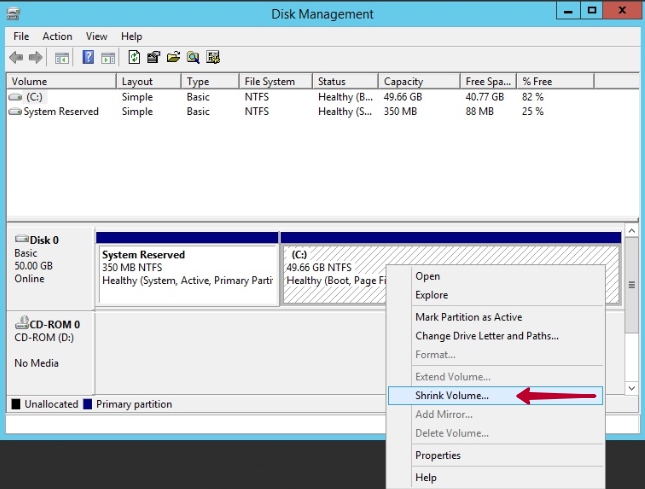
Task: Open the View menu
Action: click(x=96, y=37)
